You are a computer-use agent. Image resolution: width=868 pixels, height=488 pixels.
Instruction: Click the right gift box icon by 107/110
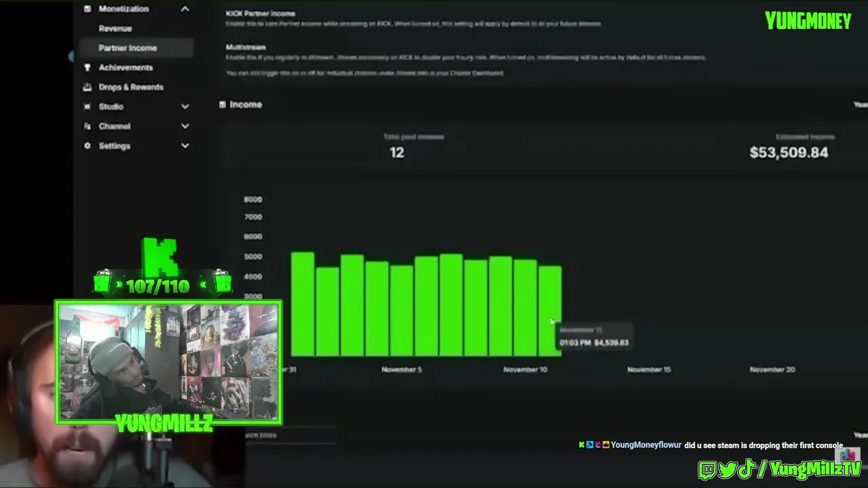(222, 283)
